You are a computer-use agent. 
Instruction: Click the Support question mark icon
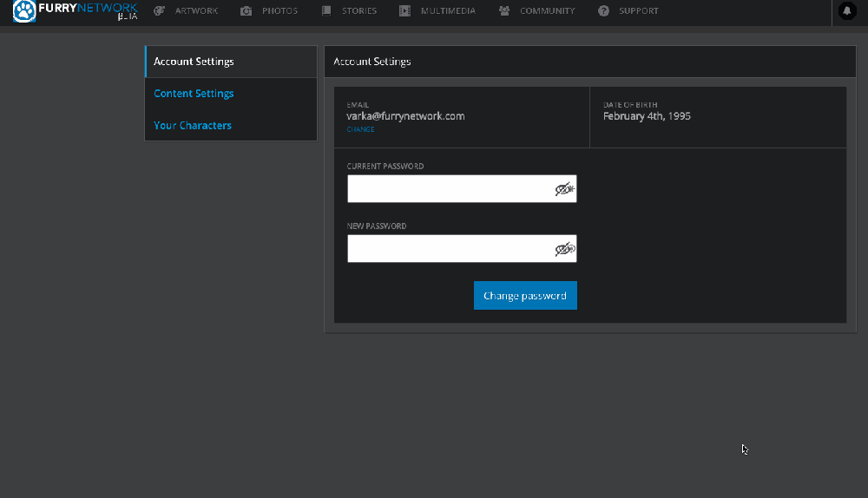tap(603, 11)
